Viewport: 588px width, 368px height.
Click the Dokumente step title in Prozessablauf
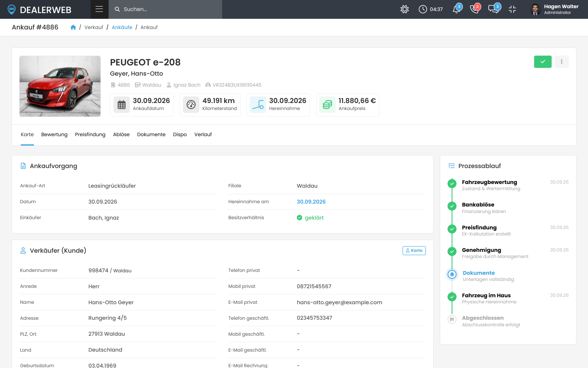(x=479, y=273)
